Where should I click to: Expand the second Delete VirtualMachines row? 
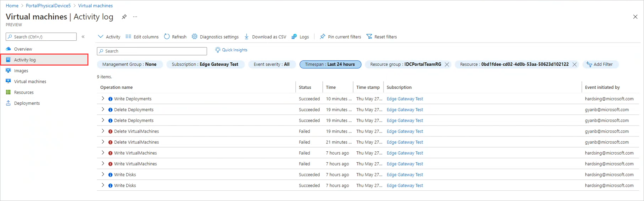pos(103,142)
